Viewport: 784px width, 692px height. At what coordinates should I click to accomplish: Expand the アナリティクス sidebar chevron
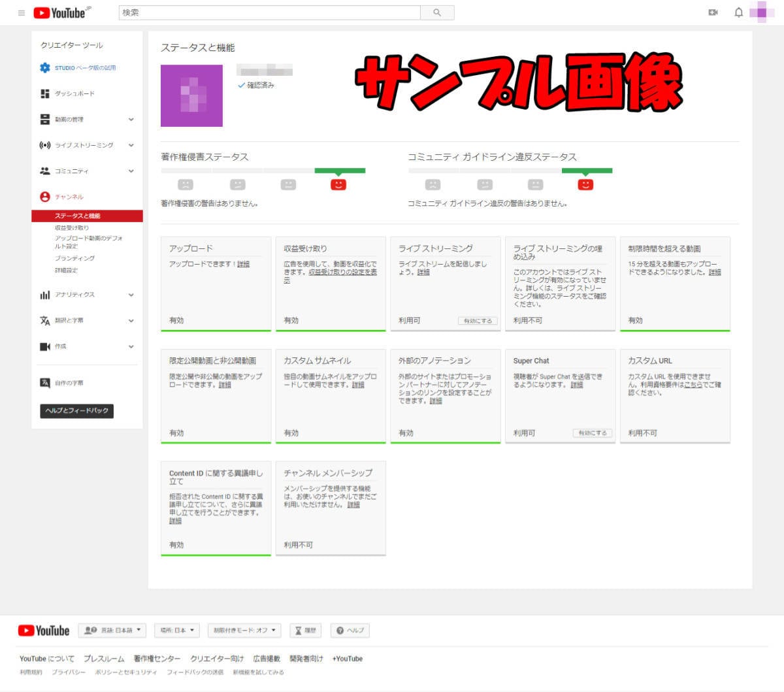[x=131, y=295]
